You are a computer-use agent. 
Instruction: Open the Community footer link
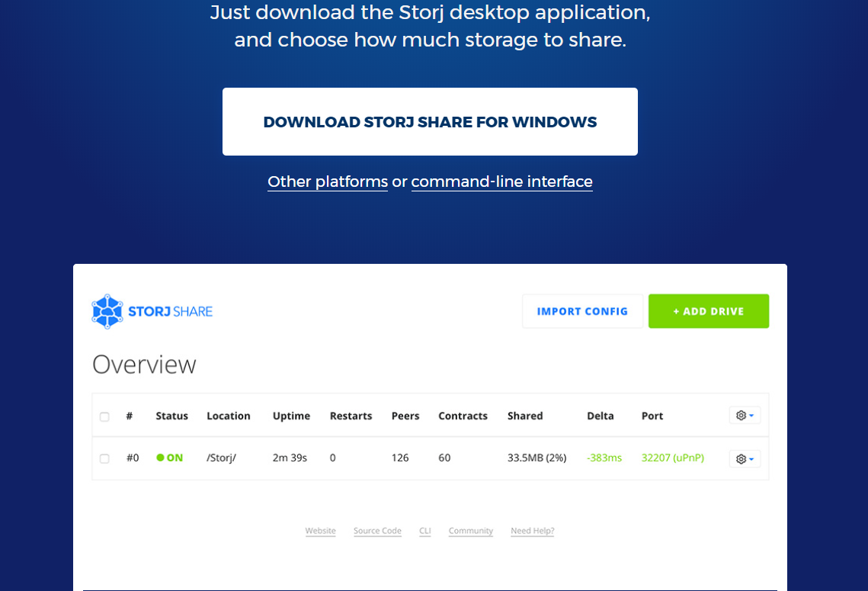coord(470,531)
